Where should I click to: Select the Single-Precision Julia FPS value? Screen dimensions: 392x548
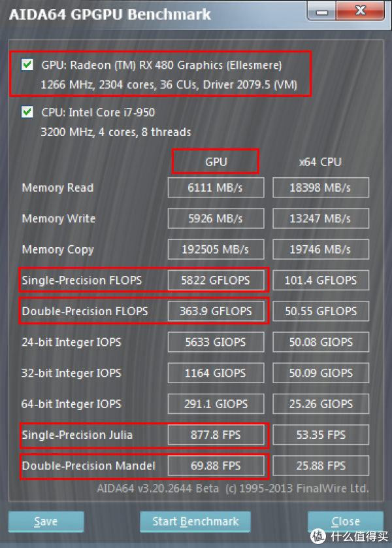pyautogui.click(x=216, y=435)
